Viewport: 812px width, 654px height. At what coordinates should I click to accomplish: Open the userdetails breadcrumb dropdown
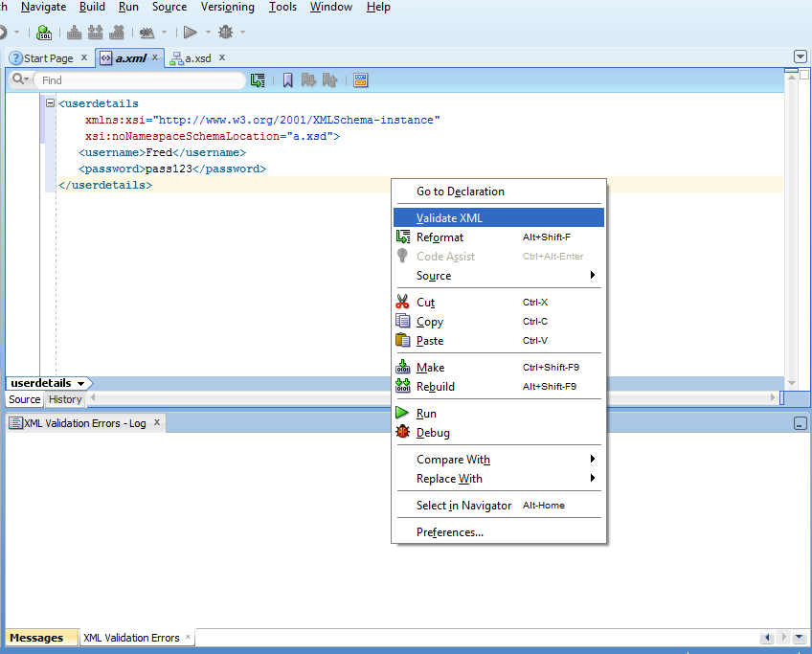[x=80, y=384]
